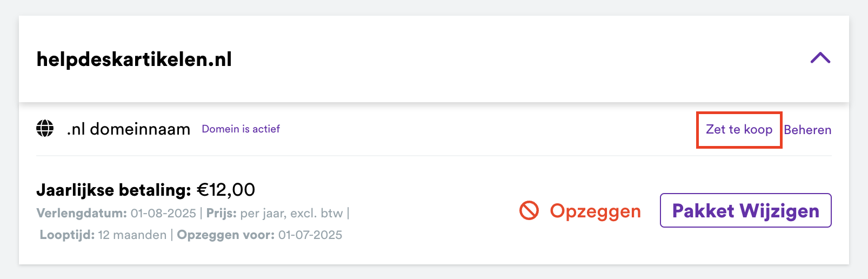Select the renewal date 01-08-2025
Image resolution: width=868 pixels, height=279 pixels.
pyautogui.click(x=163, y=213)
